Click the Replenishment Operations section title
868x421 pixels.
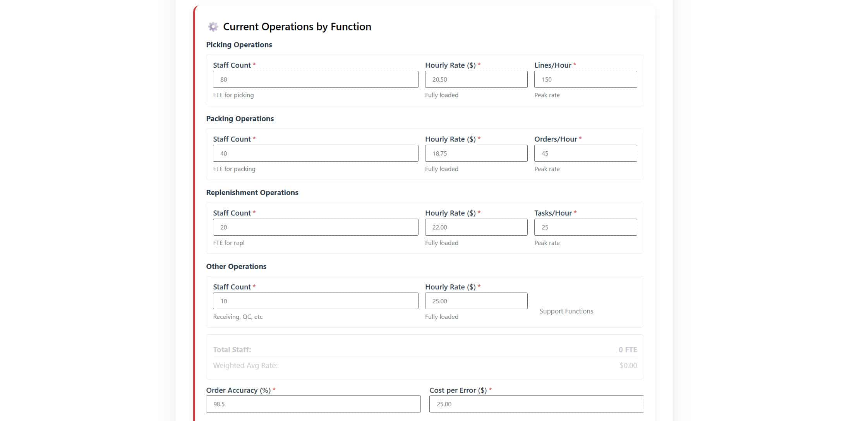tap(252, 193)
